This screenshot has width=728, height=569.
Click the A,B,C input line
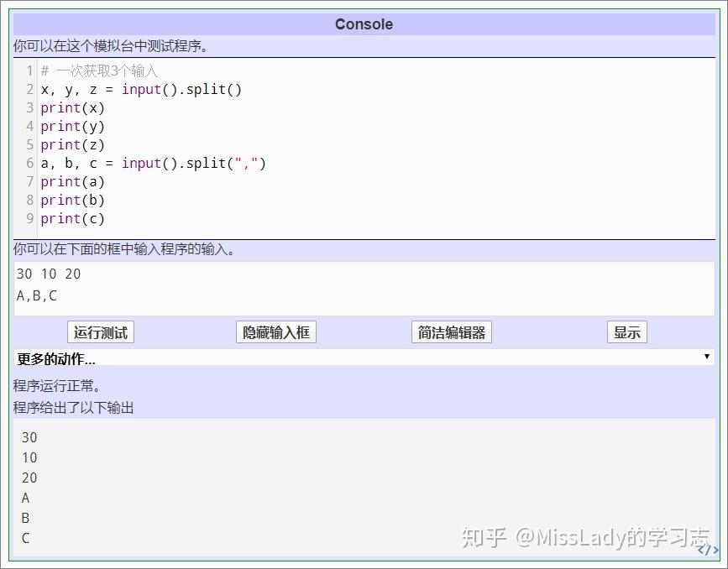[35, 295]
